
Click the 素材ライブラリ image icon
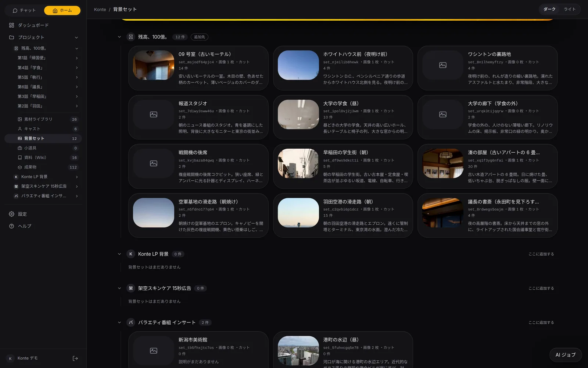click(20, 119)
